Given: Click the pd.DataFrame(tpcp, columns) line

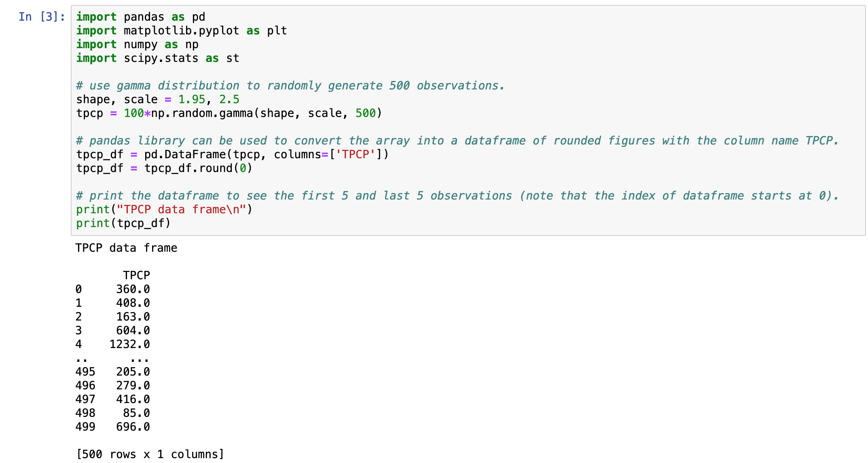Looking at the screenshot, I should tap(233, 155).
